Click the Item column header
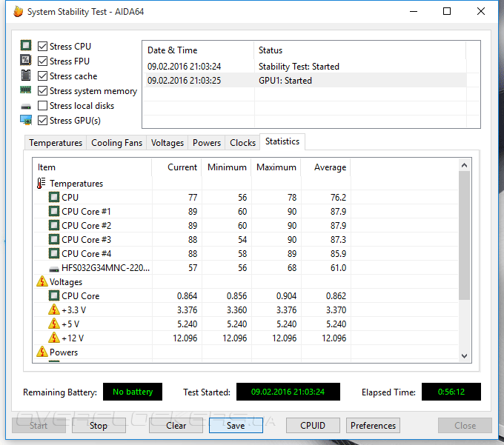504x445 pixels. point(92,167)
